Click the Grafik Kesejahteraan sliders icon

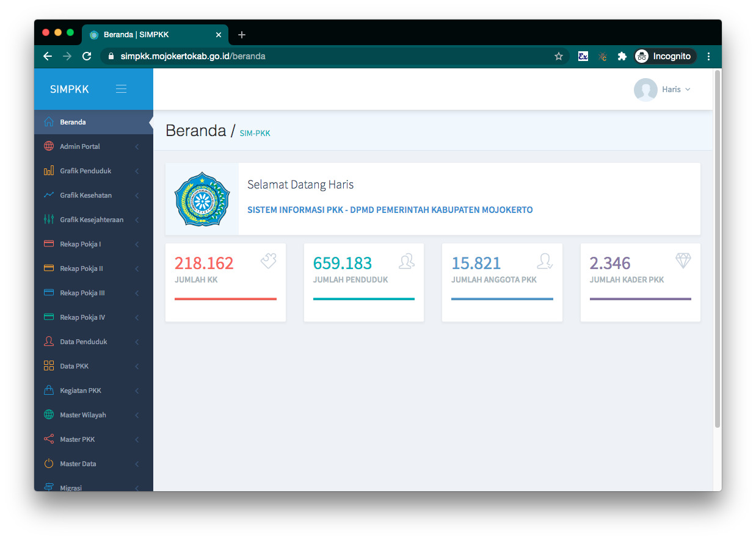tap(49, 220)
